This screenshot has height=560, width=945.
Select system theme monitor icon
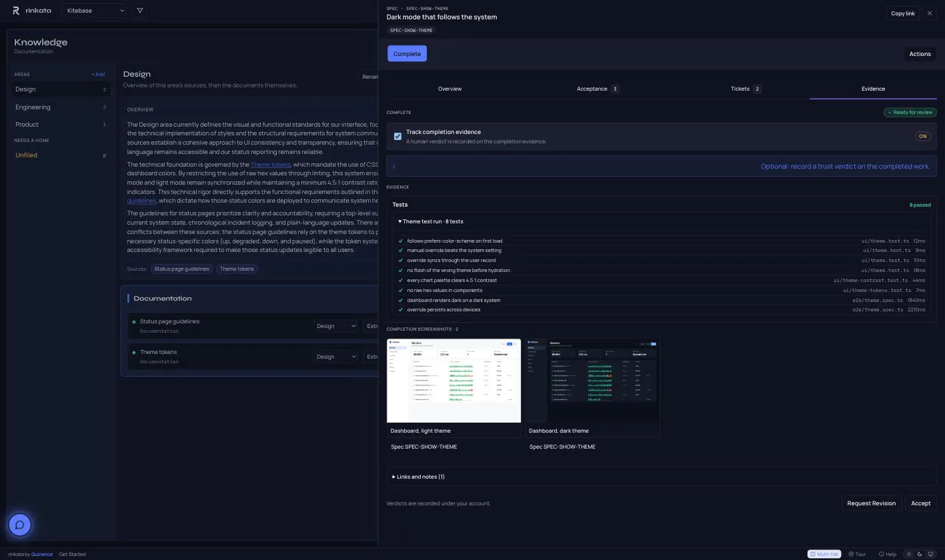pyautogui.click(x=930, y=554)
